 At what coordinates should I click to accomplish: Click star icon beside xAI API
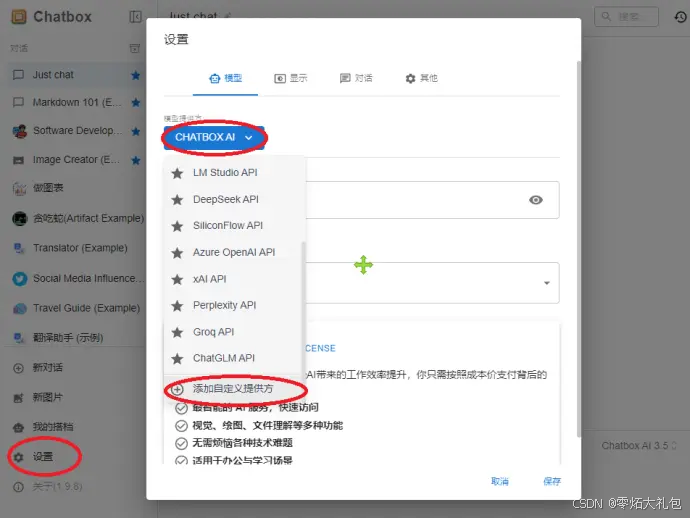click(177, 279)
